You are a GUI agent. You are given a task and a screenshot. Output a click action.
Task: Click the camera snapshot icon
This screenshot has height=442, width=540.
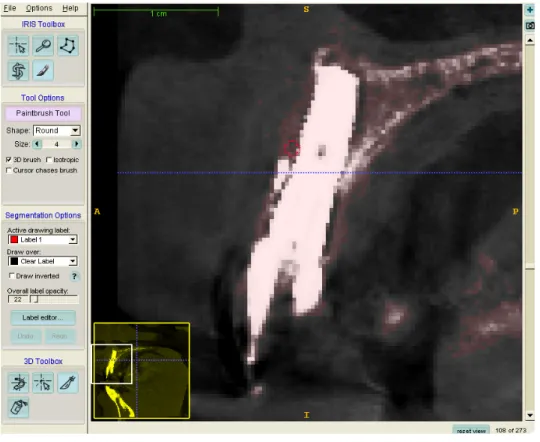(530, 25)
